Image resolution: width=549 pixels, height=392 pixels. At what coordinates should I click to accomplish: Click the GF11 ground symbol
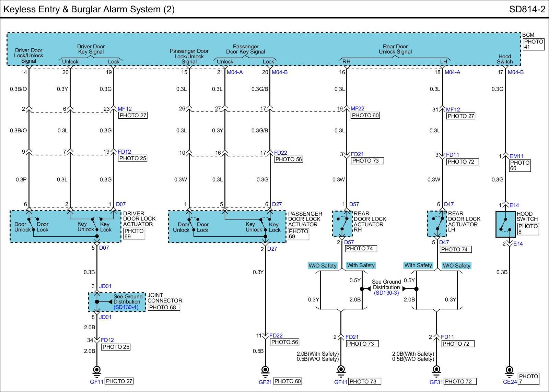click(97, 370)
